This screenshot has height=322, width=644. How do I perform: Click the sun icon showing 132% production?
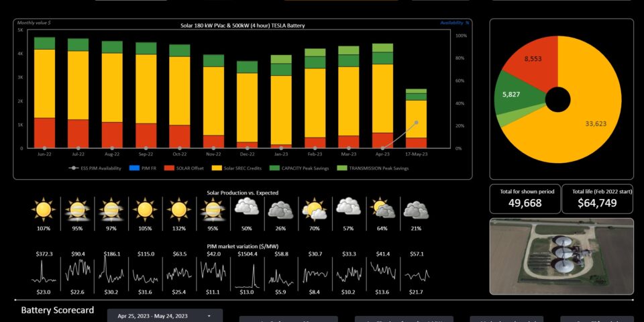tap(178, 209)
